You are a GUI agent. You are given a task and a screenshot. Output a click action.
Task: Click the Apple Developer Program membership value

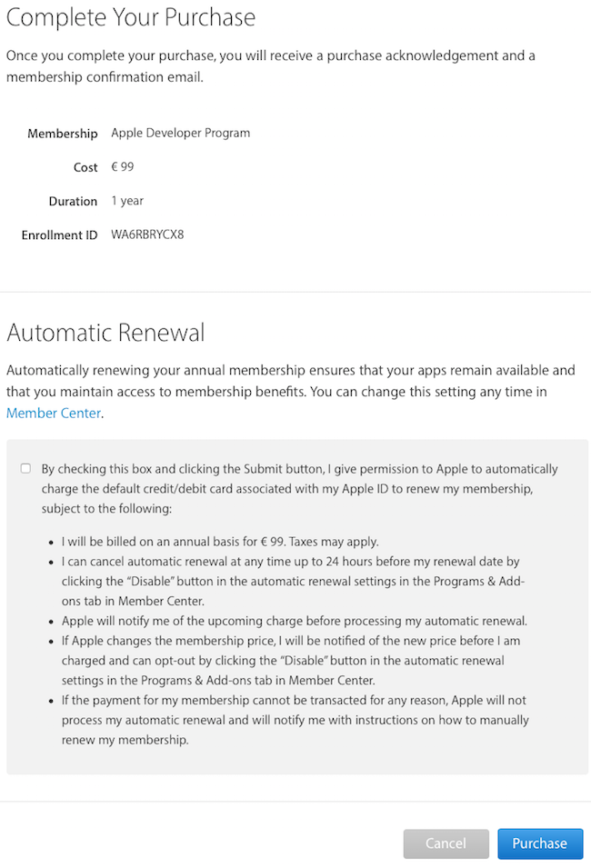[x=180, y=133]
